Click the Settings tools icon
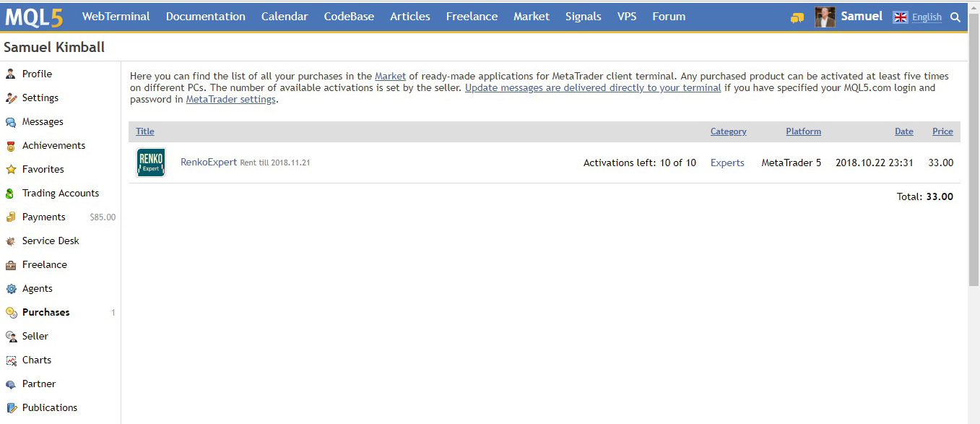980x424 pixels. point(11,98)
